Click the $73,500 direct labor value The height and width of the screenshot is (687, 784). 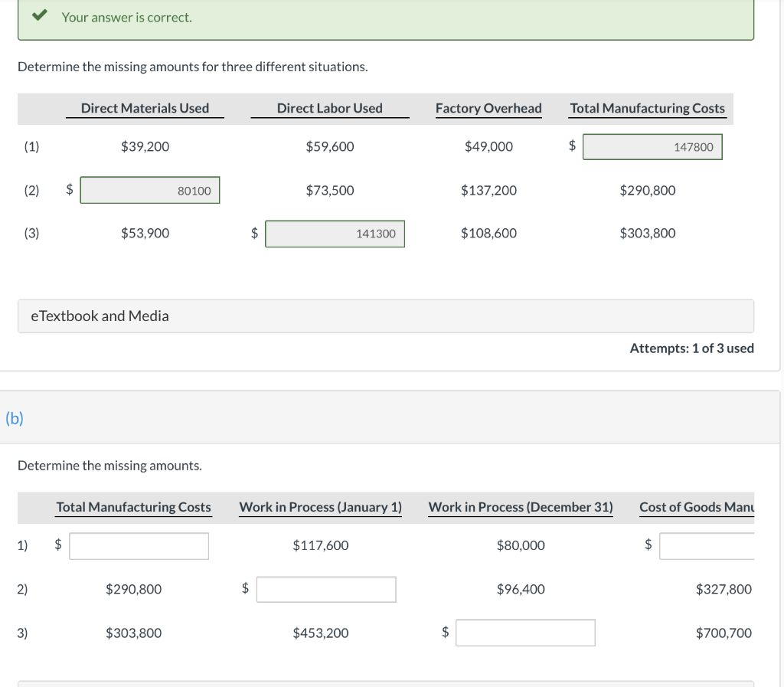[330, 190]
